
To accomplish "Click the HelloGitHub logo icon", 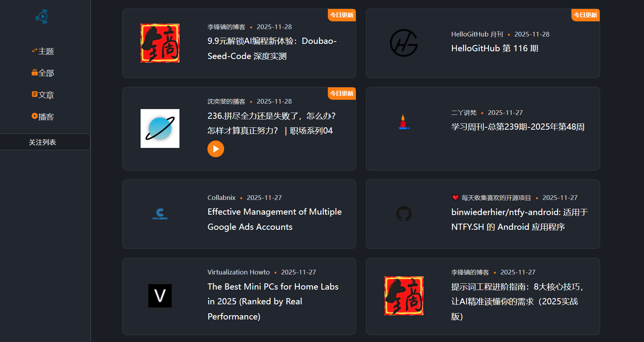I will coord(404,43).
